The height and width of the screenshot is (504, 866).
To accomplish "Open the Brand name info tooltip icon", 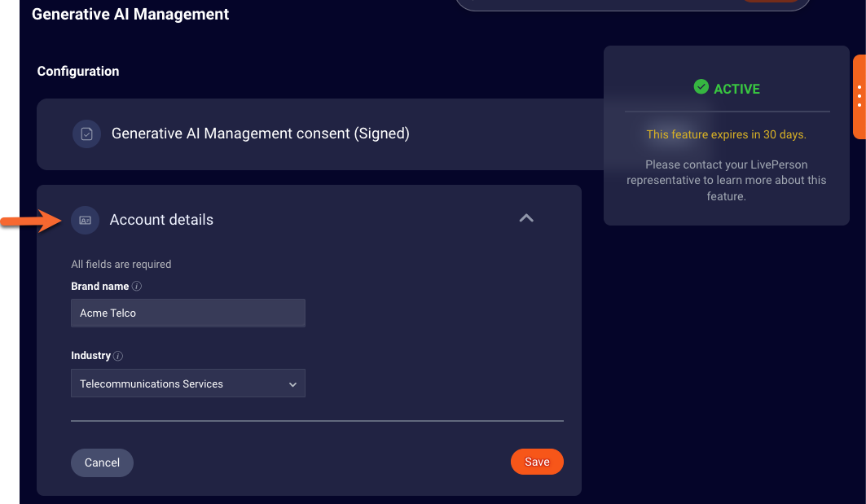I will 136,286.
